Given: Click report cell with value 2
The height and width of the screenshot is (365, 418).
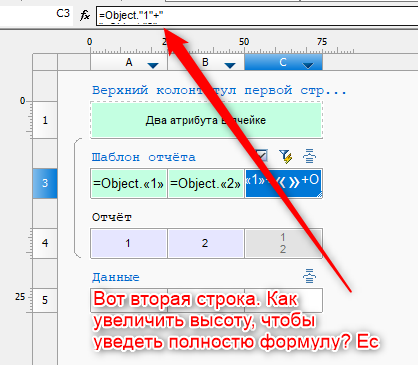Looking at the screenshot, I should click(x=206, y=243).
